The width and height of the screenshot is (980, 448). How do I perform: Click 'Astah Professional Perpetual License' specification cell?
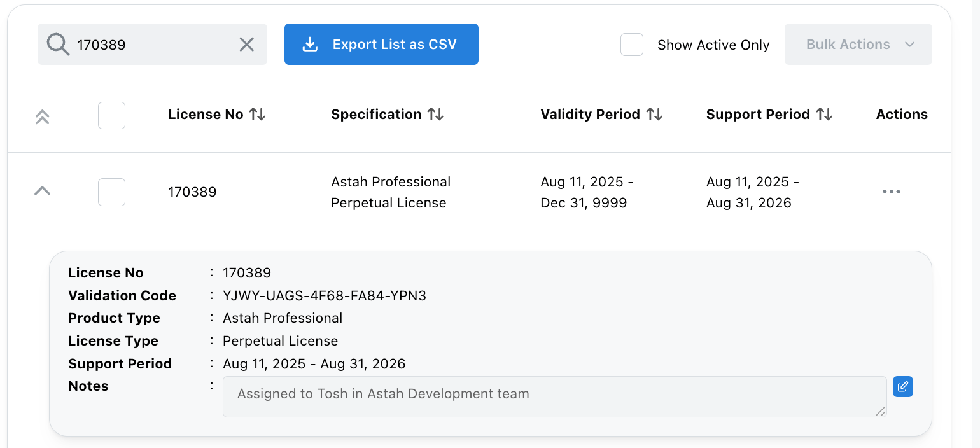(391, 192)
